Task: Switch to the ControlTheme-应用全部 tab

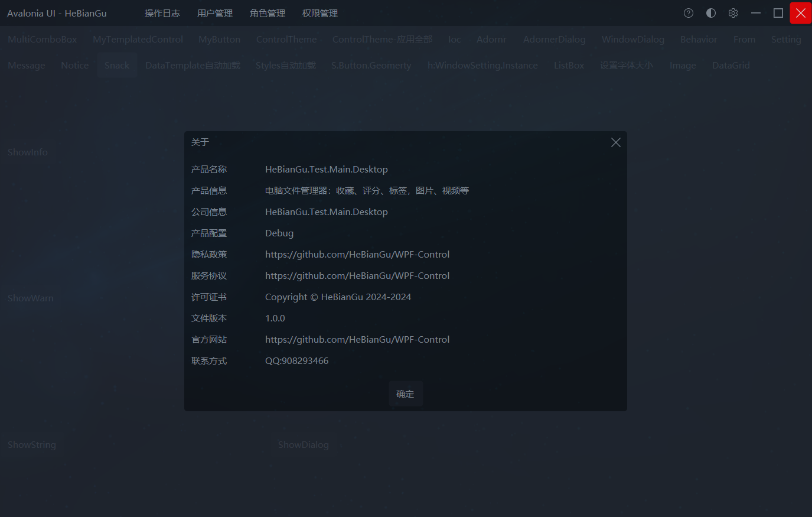Action: tap(383, 40)
